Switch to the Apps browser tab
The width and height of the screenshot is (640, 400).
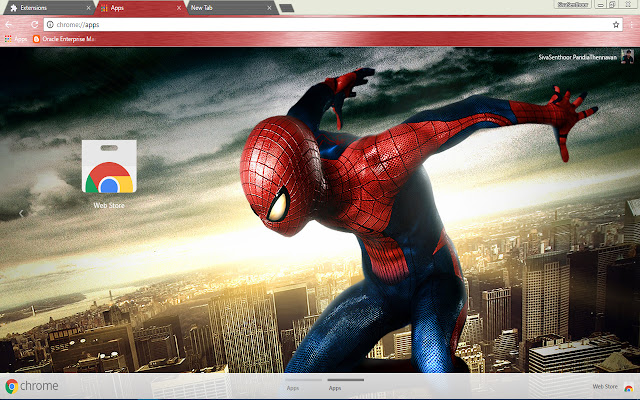[141, 8]
